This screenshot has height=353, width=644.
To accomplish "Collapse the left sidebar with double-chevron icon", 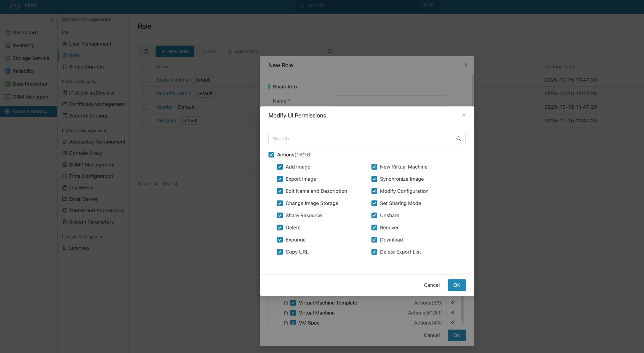I will coord(52,19).
